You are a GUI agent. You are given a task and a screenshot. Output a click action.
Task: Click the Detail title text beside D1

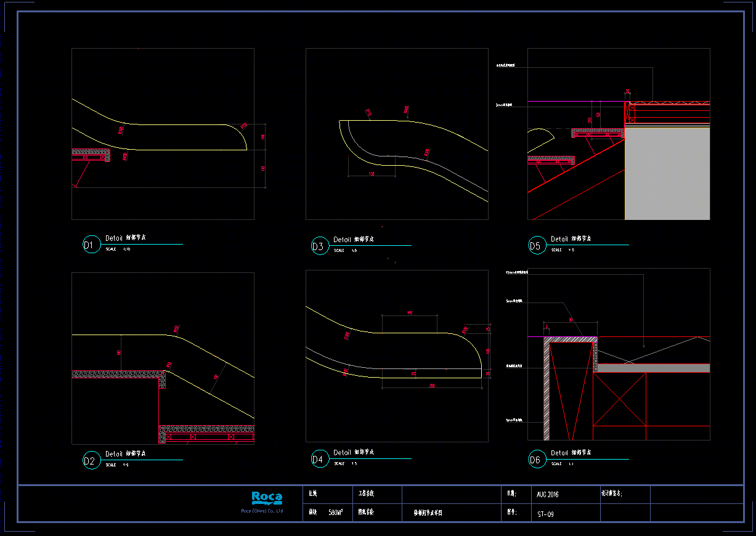coord(114,238)
